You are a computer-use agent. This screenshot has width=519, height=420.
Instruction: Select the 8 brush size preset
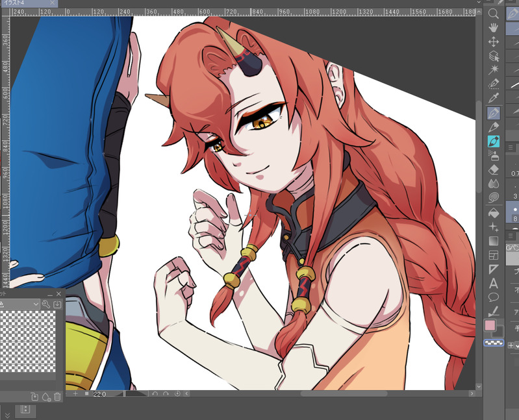click(514, 213)
